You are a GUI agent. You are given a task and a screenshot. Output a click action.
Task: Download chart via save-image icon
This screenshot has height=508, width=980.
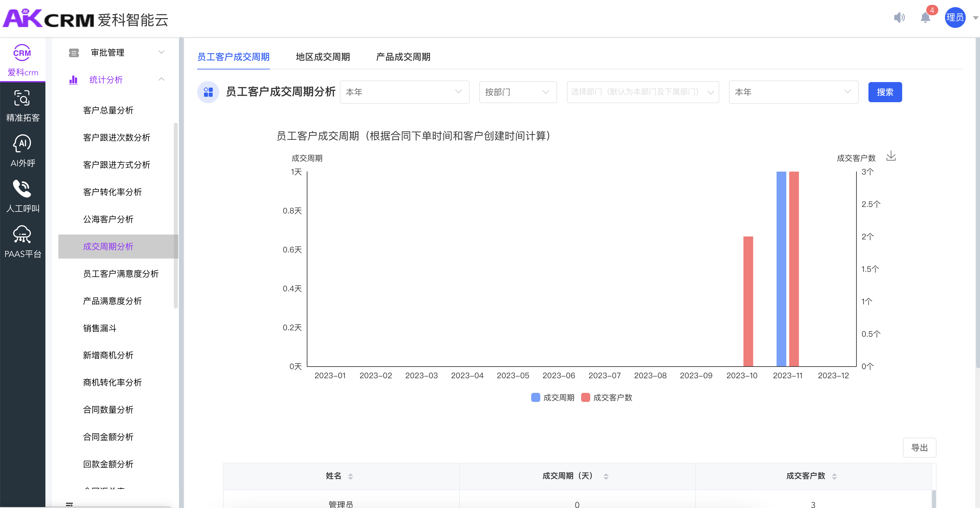coord(891,156)
